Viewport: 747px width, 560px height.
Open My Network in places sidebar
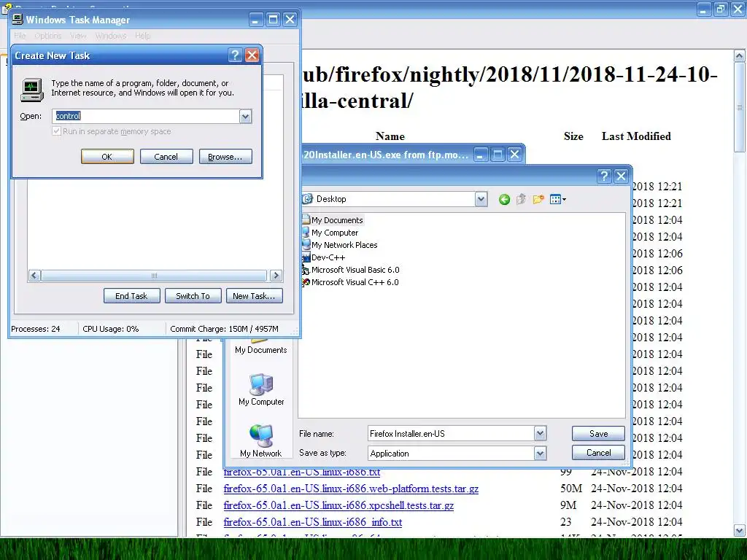point(261,440)
